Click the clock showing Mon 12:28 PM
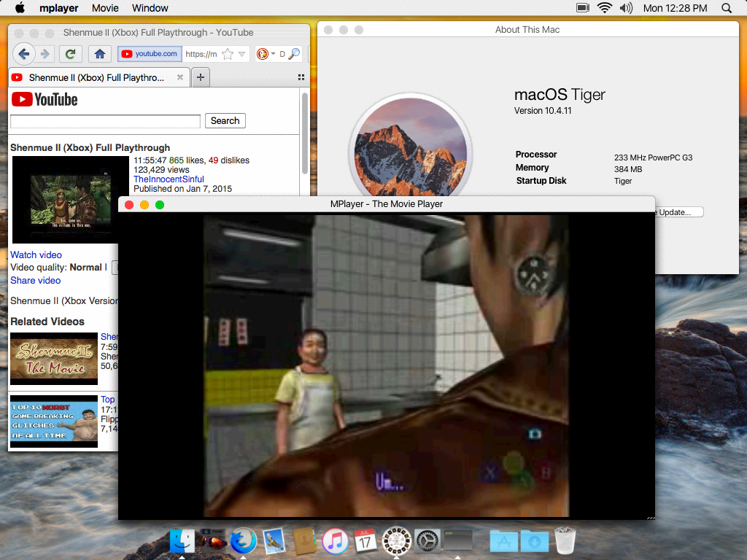The height and width of the screenshot is (560, 747). tap(675, 8)
